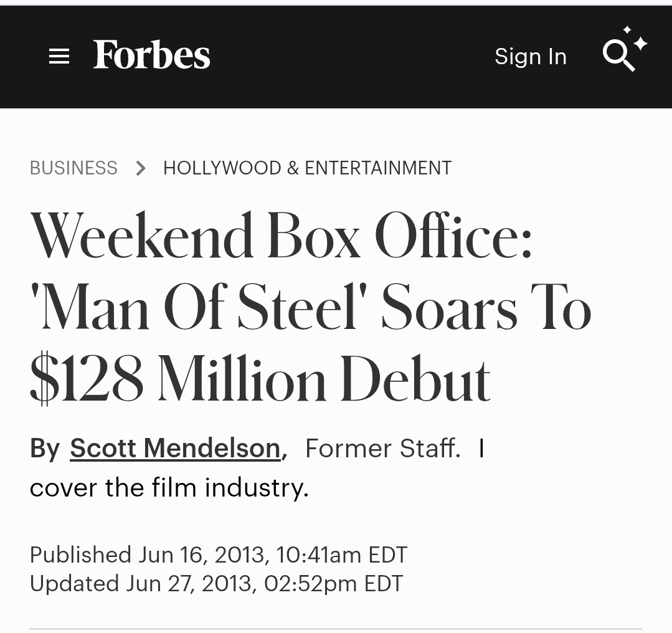672x633 pixels.
Task: Click the 'Man Of Steel' Soars To line
Action: pyautogui.click(x=311, y=307)
